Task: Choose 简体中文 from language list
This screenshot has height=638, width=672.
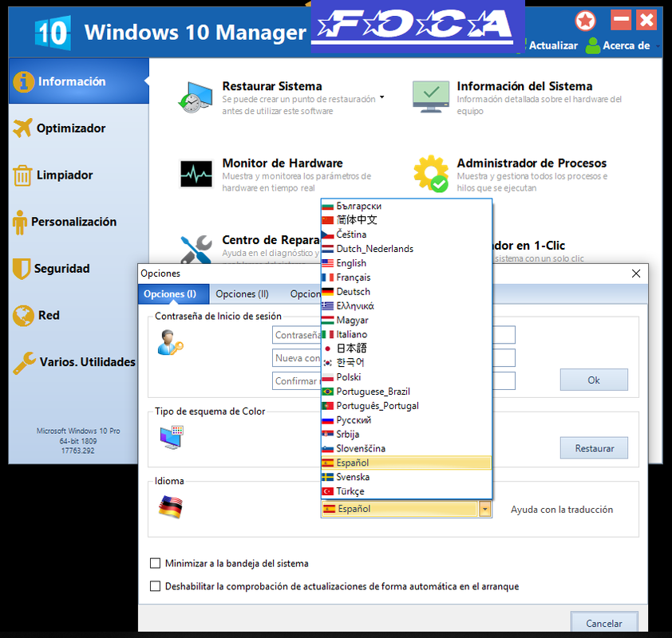Action: pyautogui.click(x=406, y=220)
